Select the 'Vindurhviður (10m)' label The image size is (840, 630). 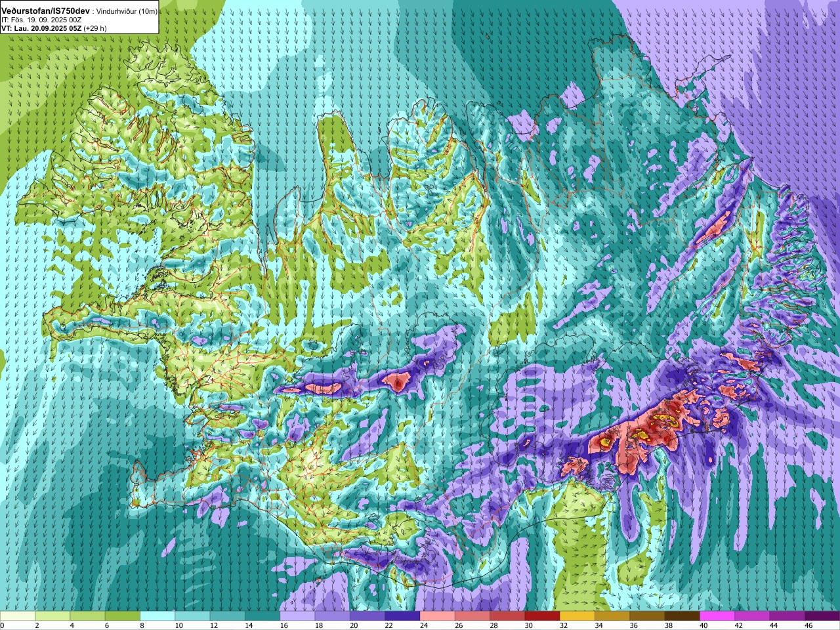point(127,12)
